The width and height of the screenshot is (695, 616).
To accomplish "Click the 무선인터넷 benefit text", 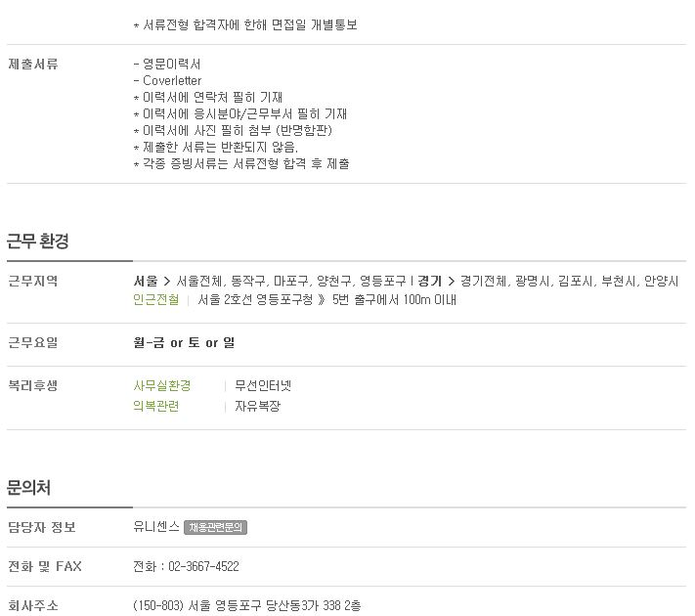I will click(263, 385).
